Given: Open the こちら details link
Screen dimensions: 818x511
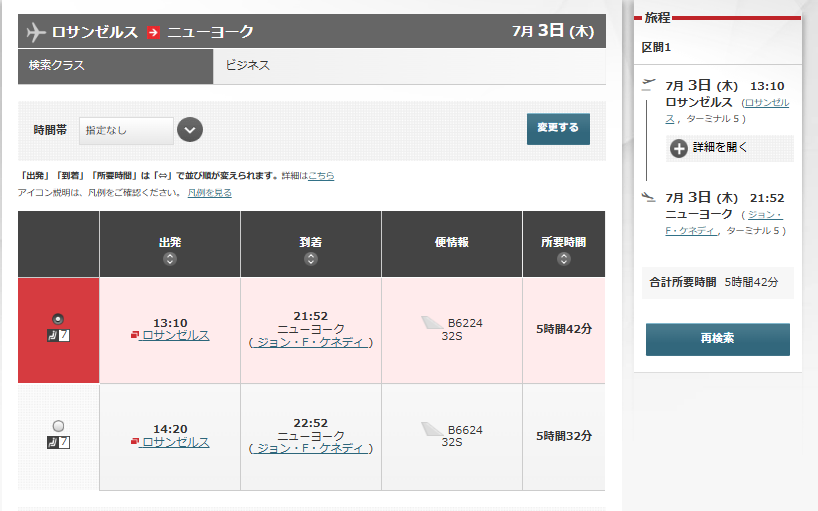Looking at the screenshot, I should [x=321, y=176].
